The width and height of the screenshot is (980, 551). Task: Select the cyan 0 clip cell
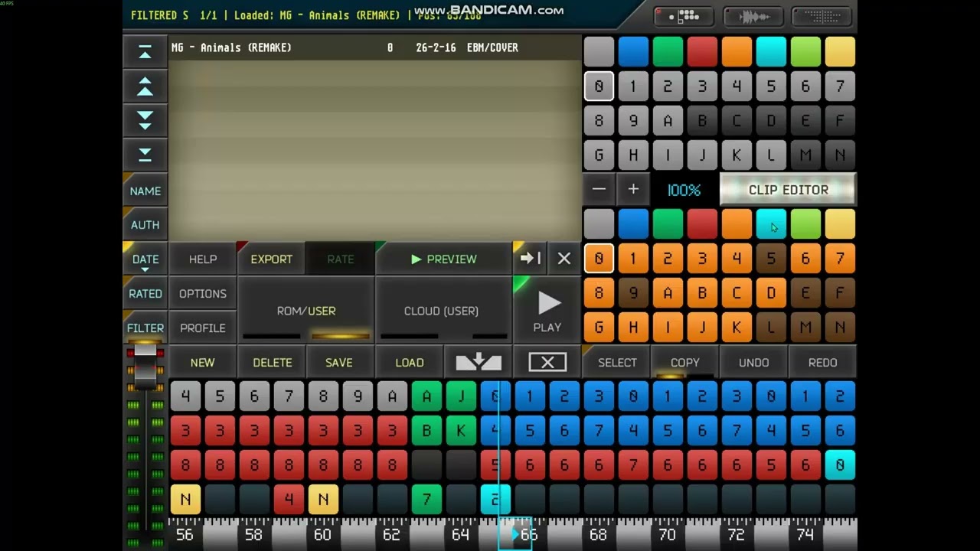tap(840, 465)
